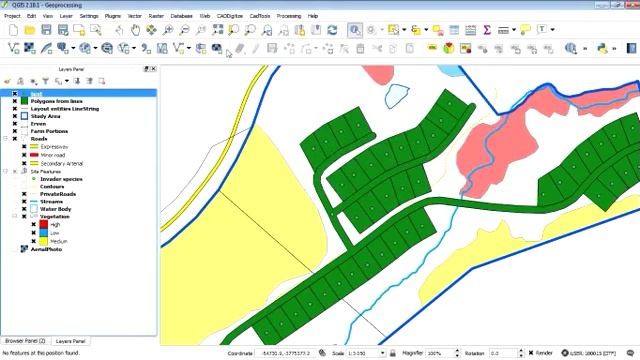Open a project using the yellow folder icon
The width and height of the screenshot is (640, 360).
29,30
